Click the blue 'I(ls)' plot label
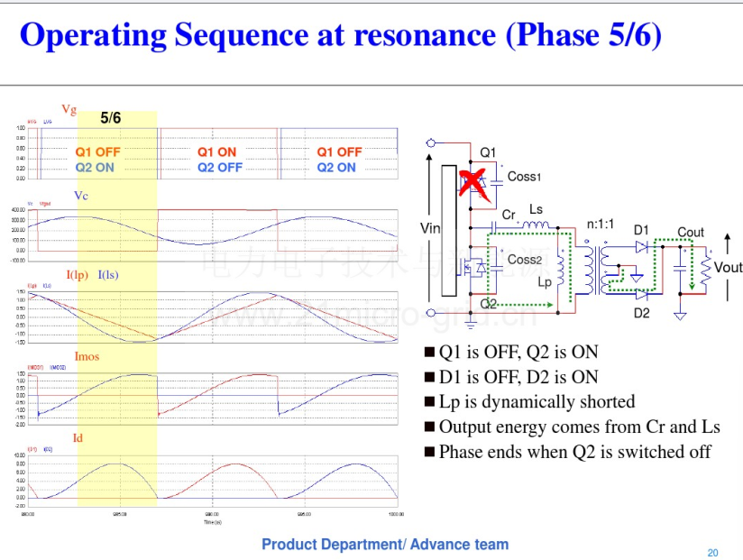Viewport: 743px width, 560px height. [x=108, y=275]
